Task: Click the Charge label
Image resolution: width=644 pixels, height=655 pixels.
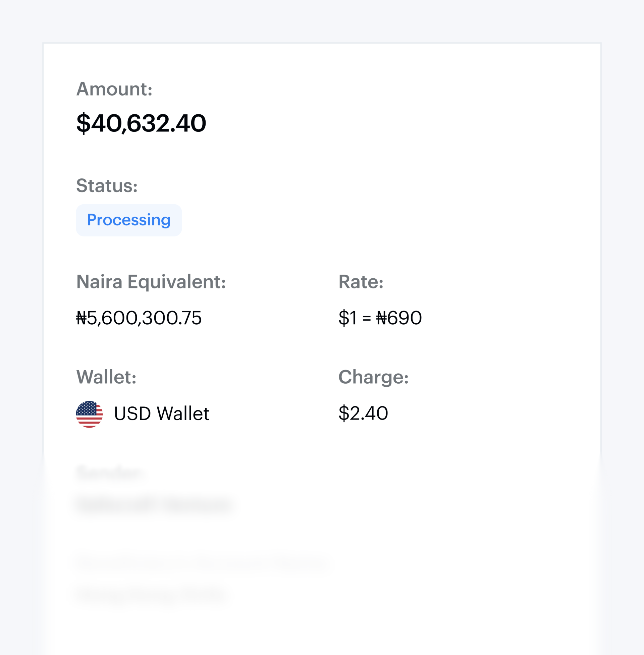Action: pyautogui.click(x=373, y=377)
